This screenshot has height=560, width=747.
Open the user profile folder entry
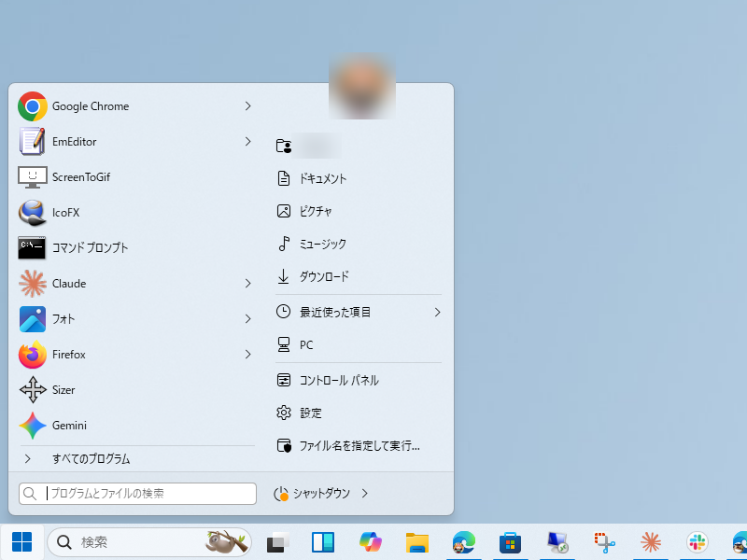pos(359,146)
